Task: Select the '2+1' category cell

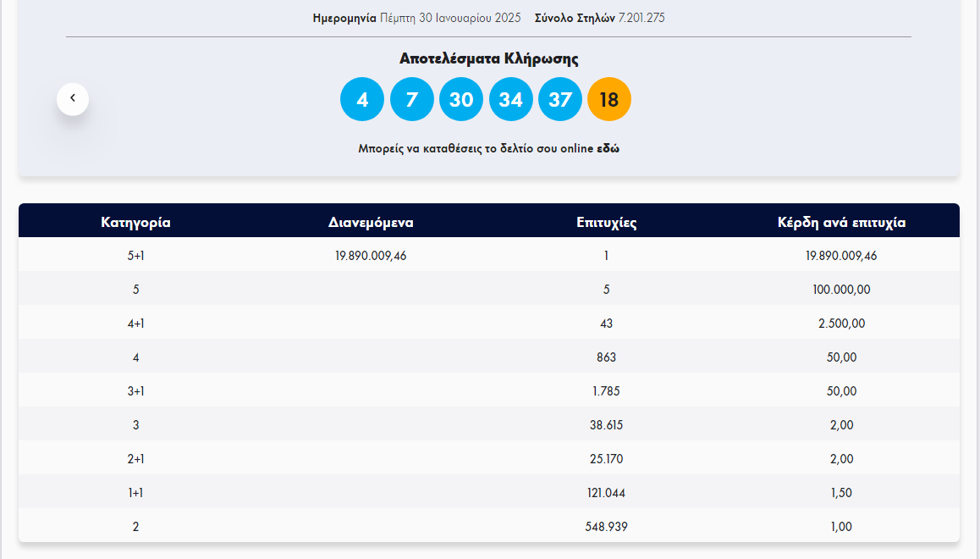Action: pyautogui.click(x=135, y=459)
